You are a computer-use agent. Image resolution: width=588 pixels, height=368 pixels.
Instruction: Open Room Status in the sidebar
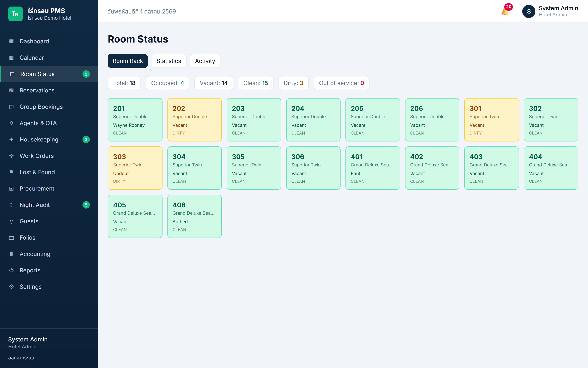point(49,74)
